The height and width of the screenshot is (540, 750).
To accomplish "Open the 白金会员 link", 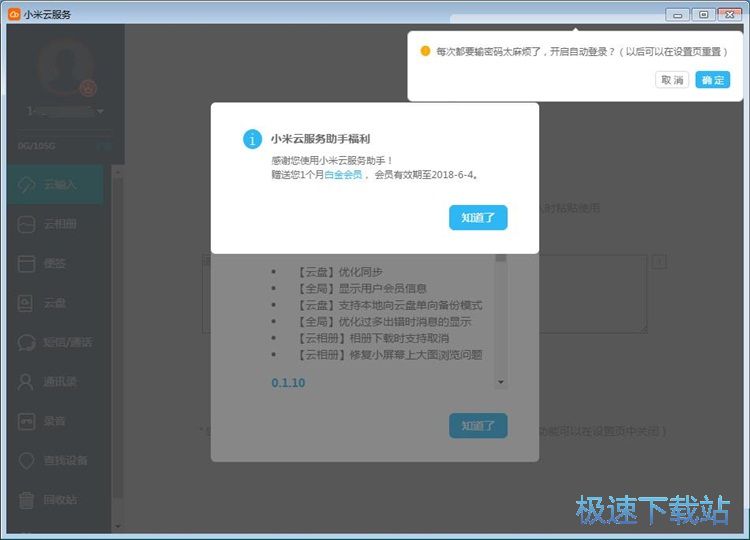I will click(x=345, y=175).
